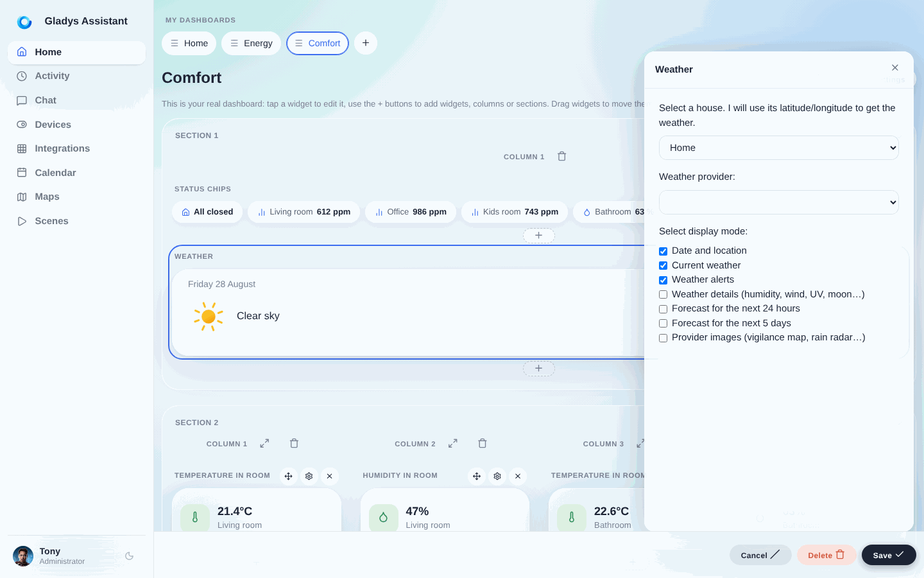Click Tony's profile avatar

pos(23,556)
